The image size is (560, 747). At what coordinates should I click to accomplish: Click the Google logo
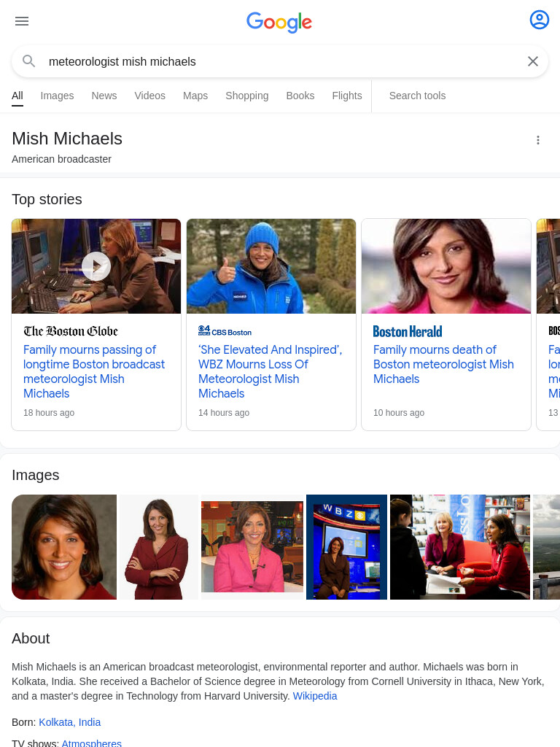coord(279,22)
